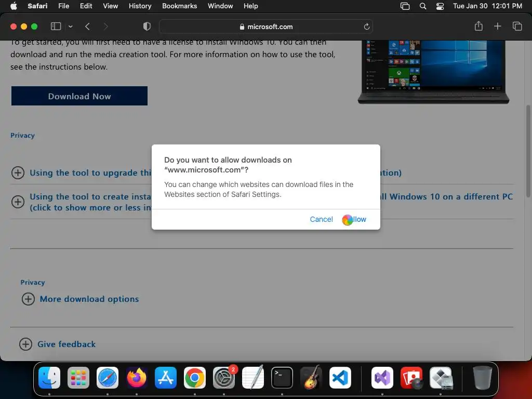The image size is (532, 399).
Task: Click the microsoft.com address bar
Action: pyautogui.click(x=265, y=26)
